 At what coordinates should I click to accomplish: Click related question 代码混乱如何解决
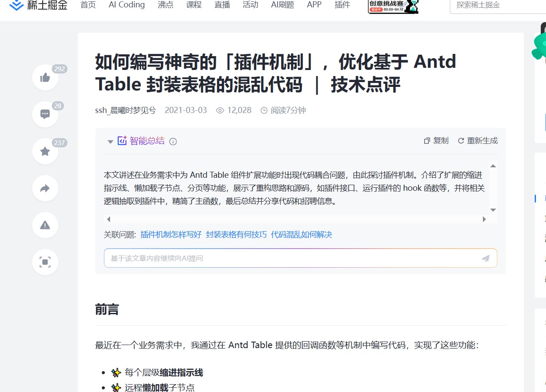(301, 235)
